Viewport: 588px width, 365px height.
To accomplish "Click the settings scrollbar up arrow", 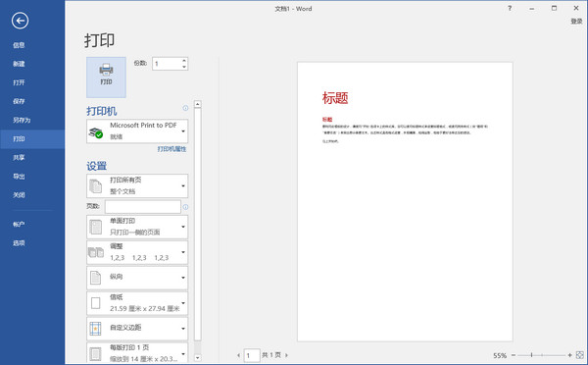I will click(x=198, y=104).
